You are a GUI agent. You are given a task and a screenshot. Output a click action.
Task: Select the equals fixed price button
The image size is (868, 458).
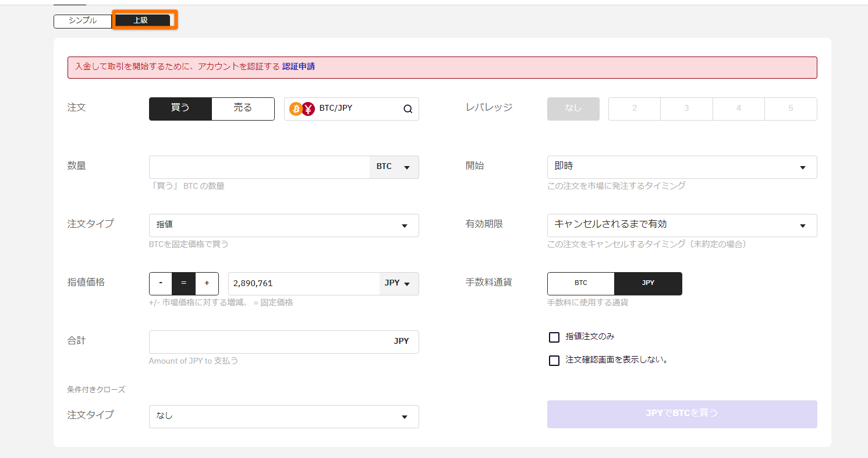click(x=184, y=284)
